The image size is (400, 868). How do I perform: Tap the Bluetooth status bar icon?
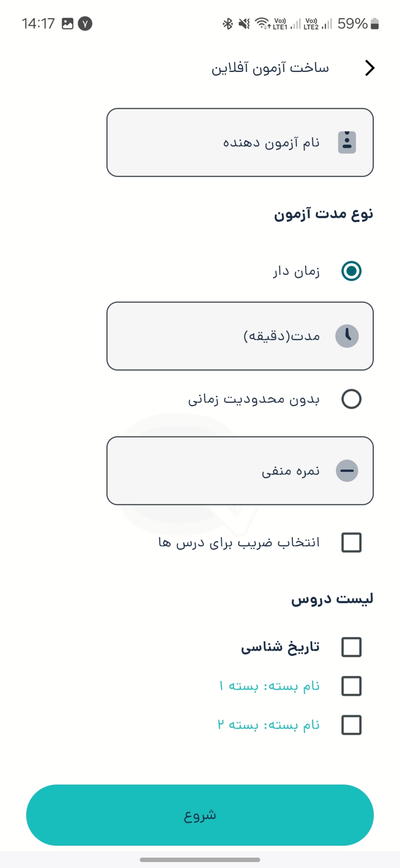click(x=228, y=24)
